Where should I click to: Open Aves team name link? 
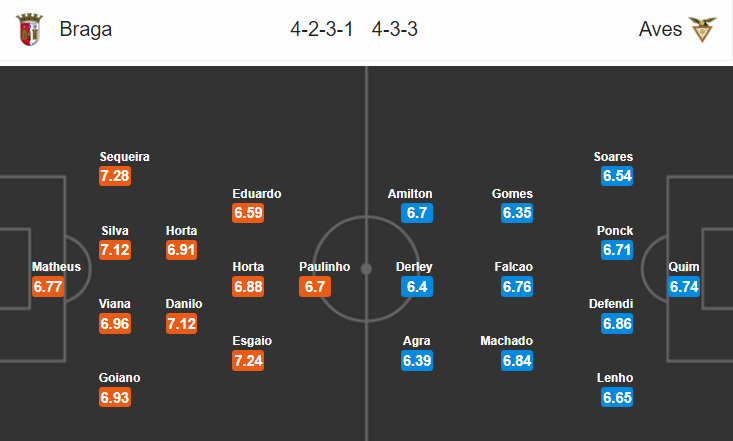pos(660,29)
